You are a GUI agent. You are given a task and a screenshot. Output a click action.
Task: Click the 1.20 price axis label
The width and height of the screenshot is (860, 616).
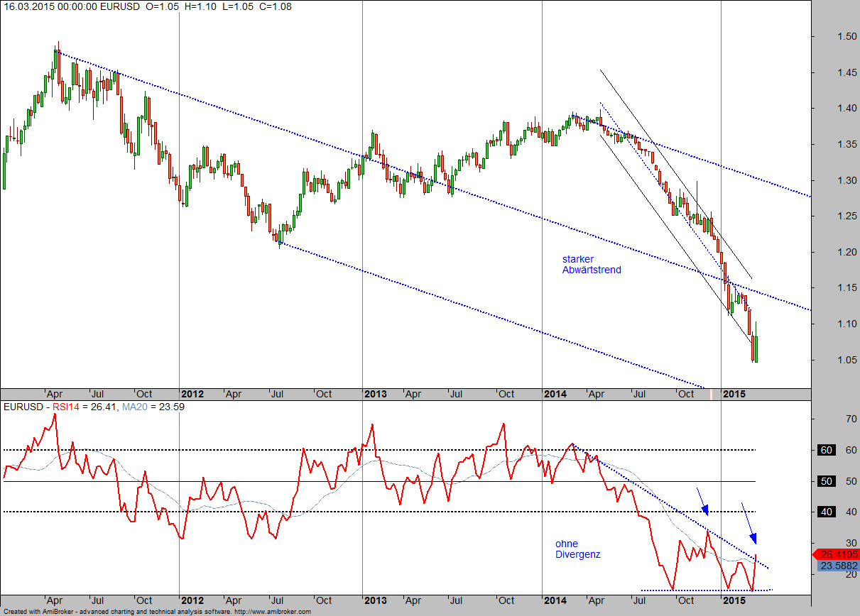[847, 252]
